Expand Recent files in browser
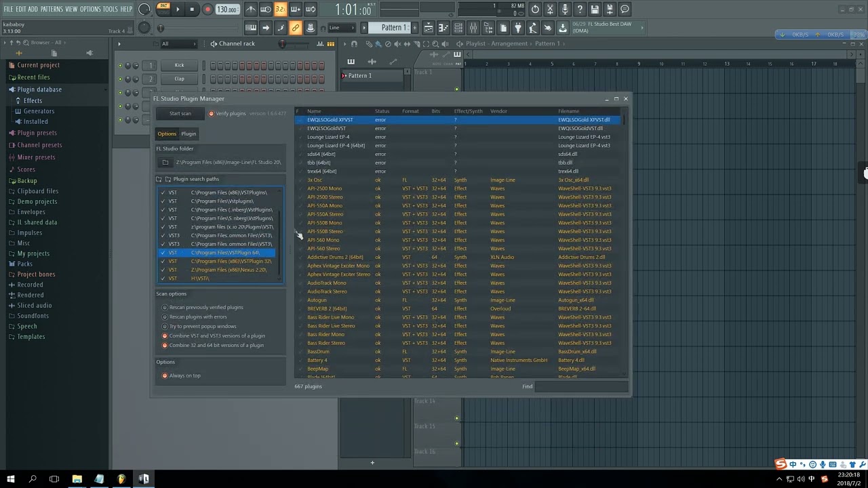 [33, 77]
